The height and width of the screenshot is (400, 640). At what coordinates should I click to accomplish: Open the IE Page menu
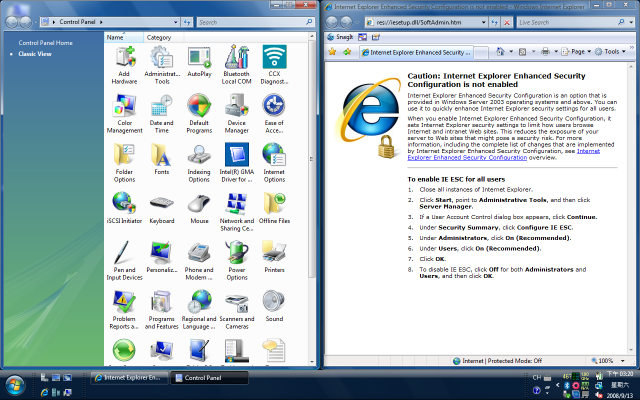[576, 51]
